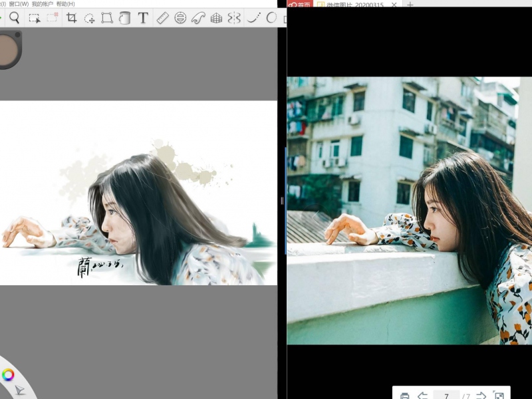Select the Quick Transform lasso tool
Image resolution: width=532 pixels, height=399 pixels.
click(89, 18)
